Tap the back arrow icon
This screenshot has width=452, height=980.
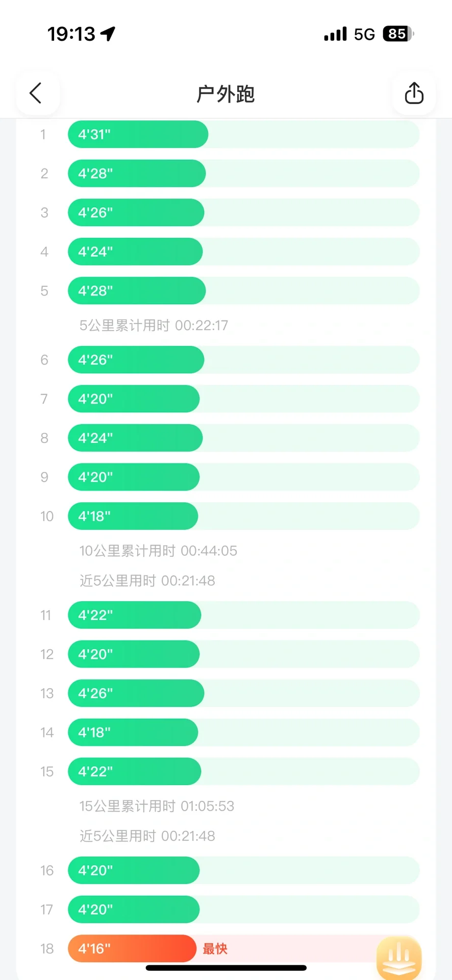click(36, 93)
